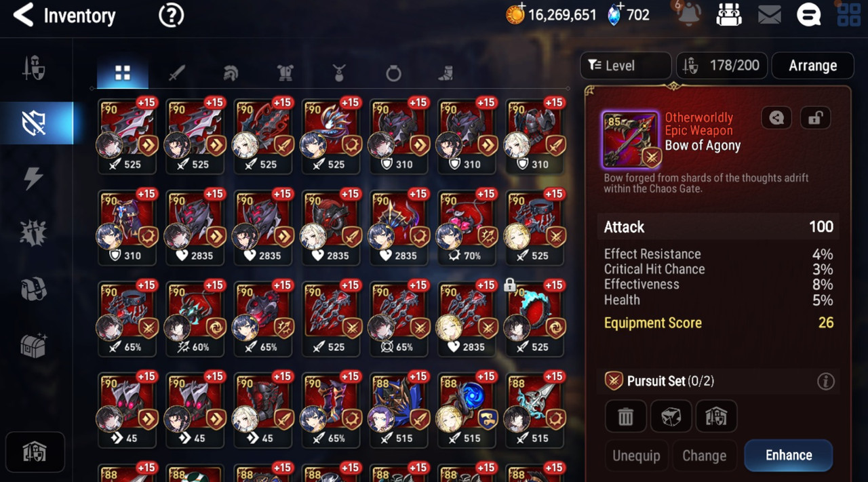868x482 pixels.
Task: Open the mailbox envelope icon
Action: pyautogui.click(x=769, y=15)
